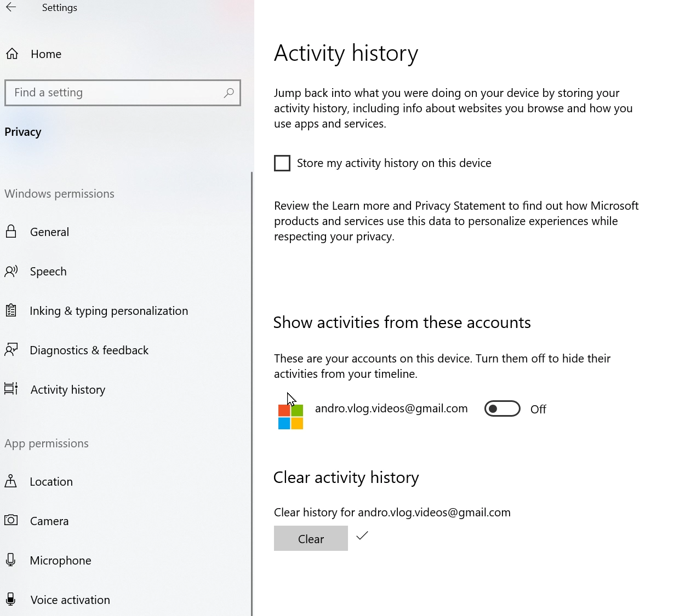Click the Home house icon
The image size is (691, 616).
[12, 54]
